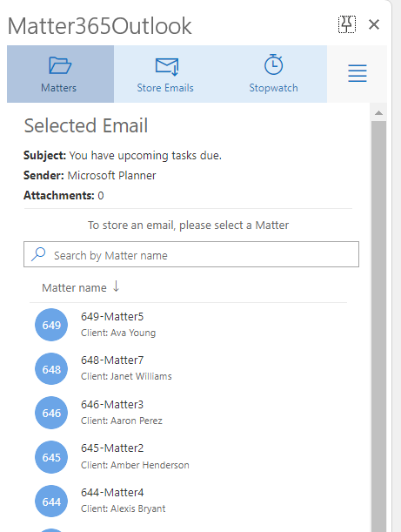Click the Selected Email heading
401x532 pixels.
(x=86, y=125)
